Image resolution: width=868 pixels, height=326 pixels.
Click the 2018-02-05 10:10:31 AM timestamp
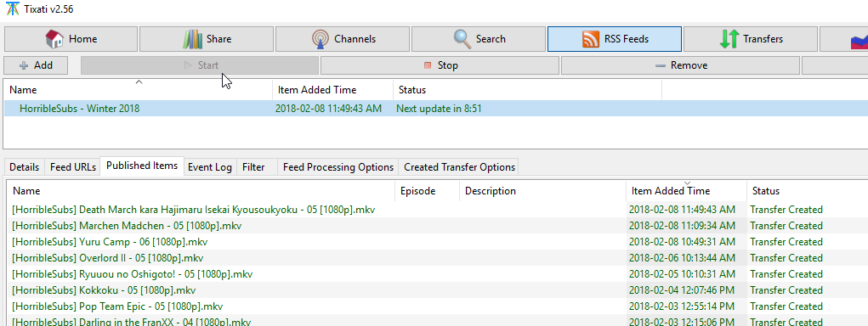click(x=682, y=274)
